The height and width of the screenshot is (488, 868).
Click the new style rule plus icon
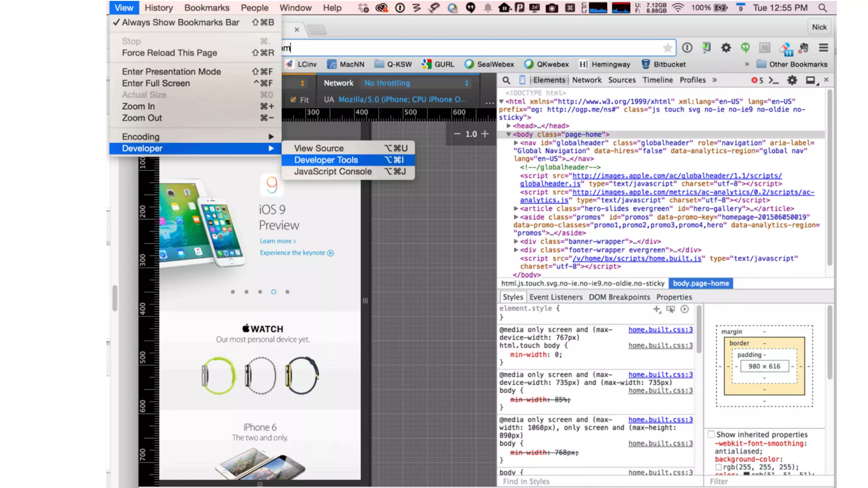click(x=657, y=309)
